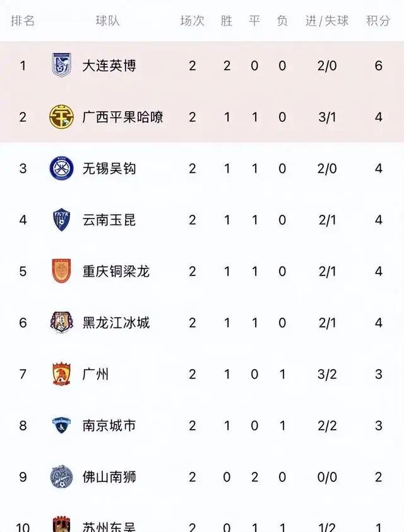Open the 大连英博 team name link
The width and height of the screenshot is (404, 532).
[109, 66]
